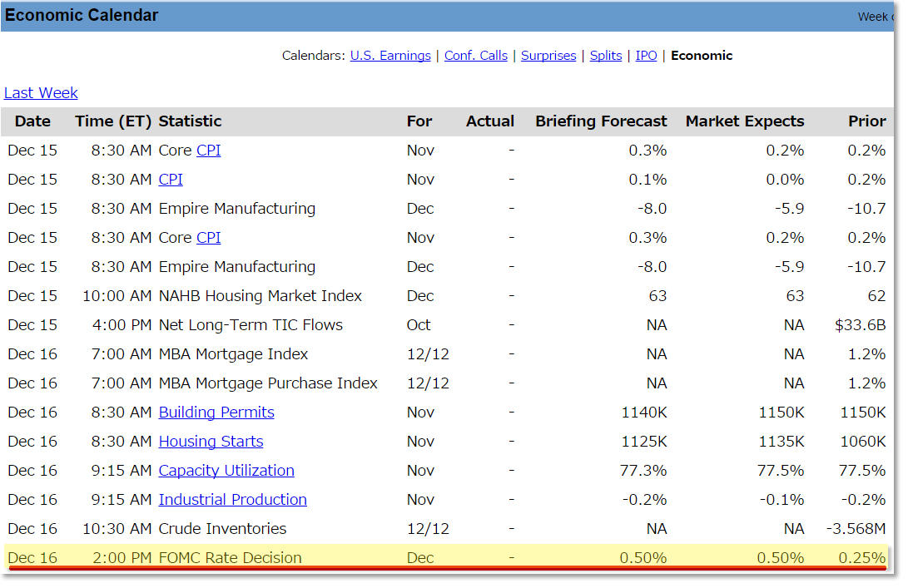
Task: Select the 1060K prior for Housing Starts
Action: pos(863,441)
